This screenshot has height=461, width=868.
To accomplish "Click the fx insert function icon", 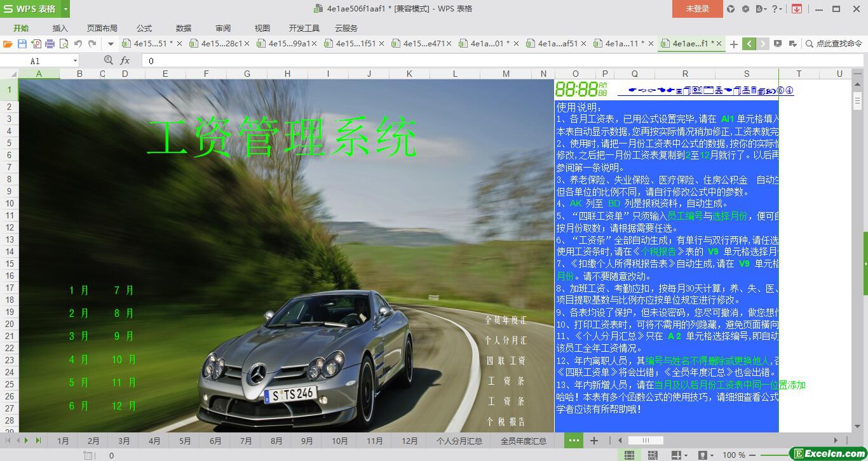I will pos(125,60).
